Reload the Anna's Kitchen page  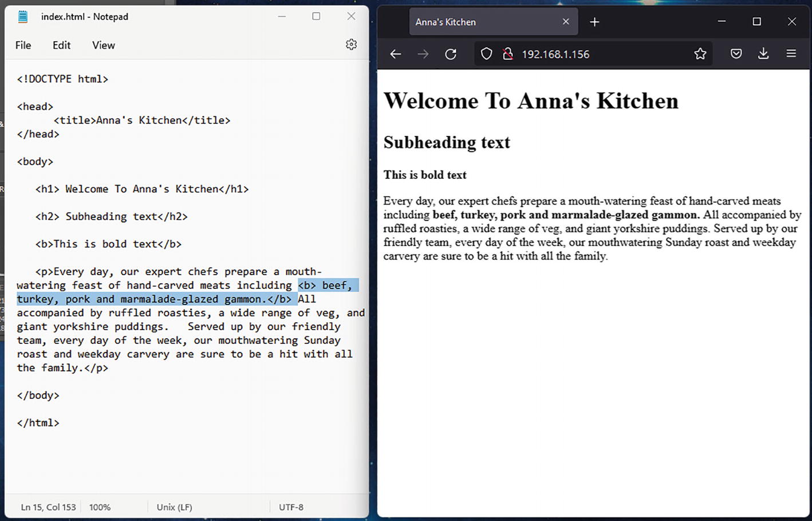click(x=451, y=54)
